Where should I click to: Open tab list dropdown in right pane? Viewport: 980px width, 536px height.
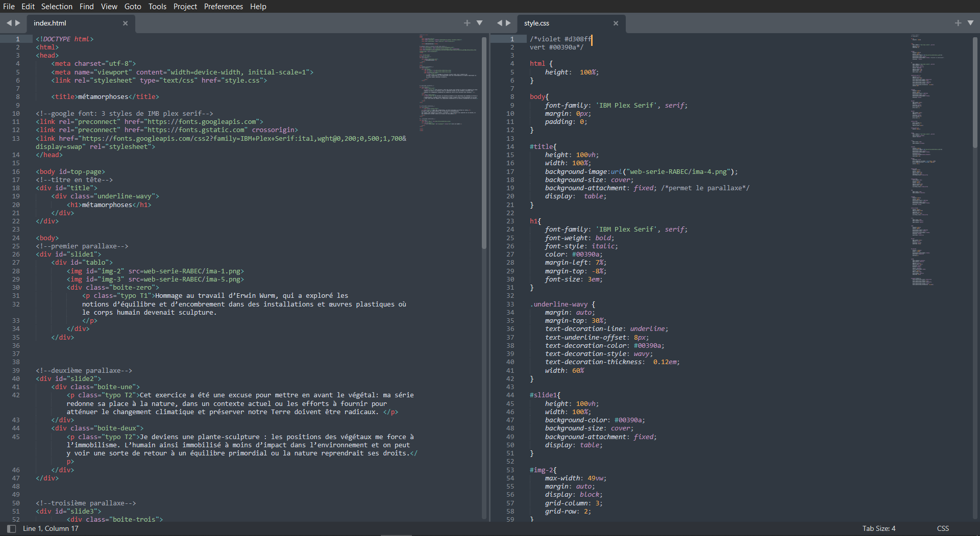point(970,23)
